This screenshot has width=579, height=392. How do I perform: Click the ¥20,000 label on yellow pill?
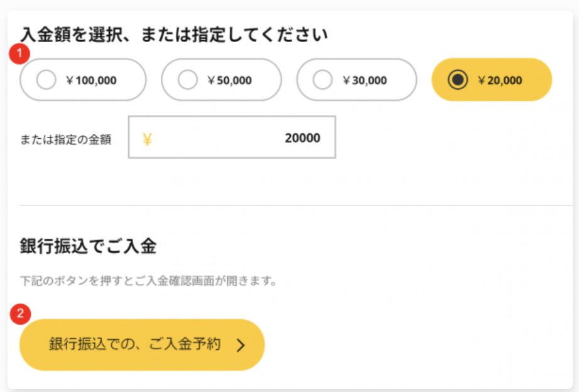pos(499,80)
